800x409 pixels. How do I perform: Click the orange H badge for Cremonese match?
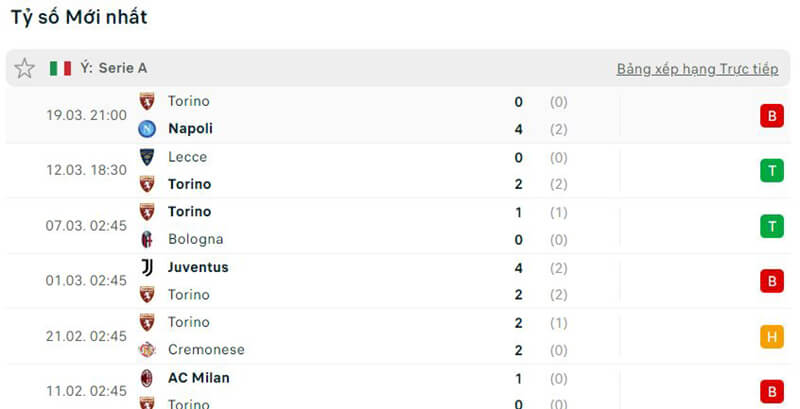771,337
